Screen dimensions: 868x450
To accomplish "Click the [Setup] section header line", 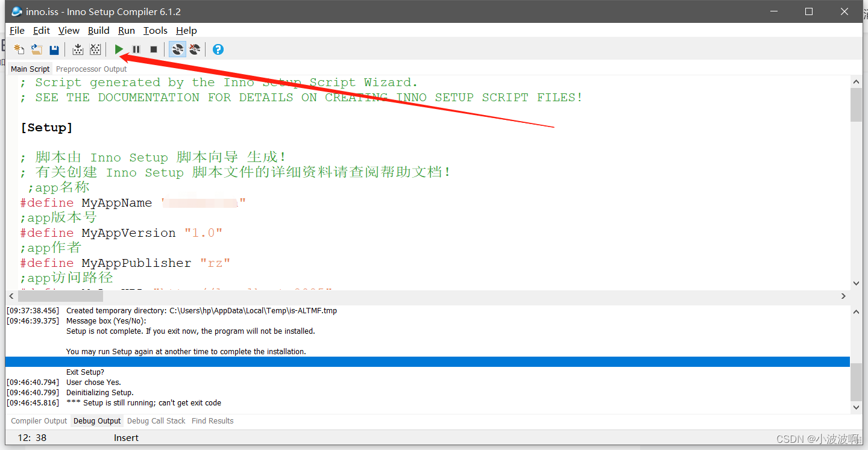I will (46, 127).
